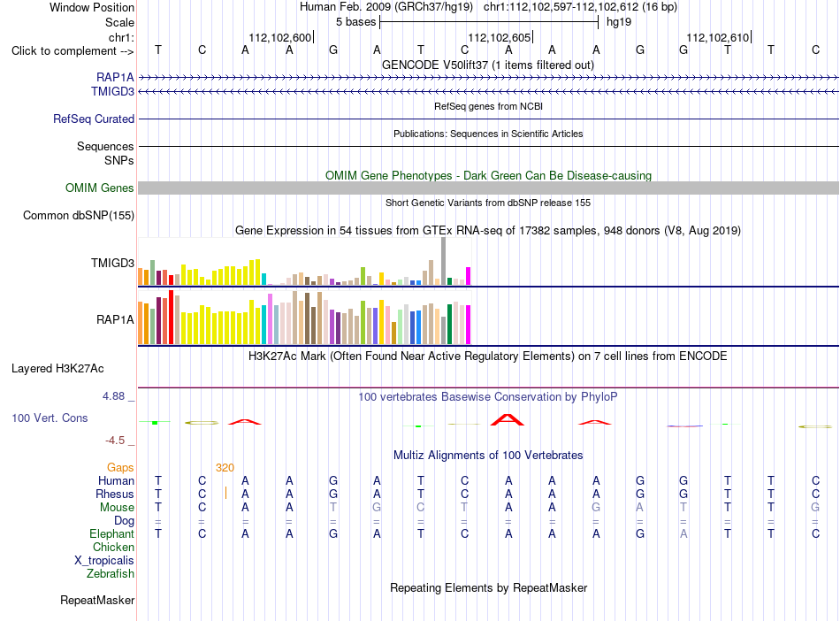Viewport: 840px width, 621px height.
Task: Click the red bar in RAP1A expression chart
Action: point(171,317)
